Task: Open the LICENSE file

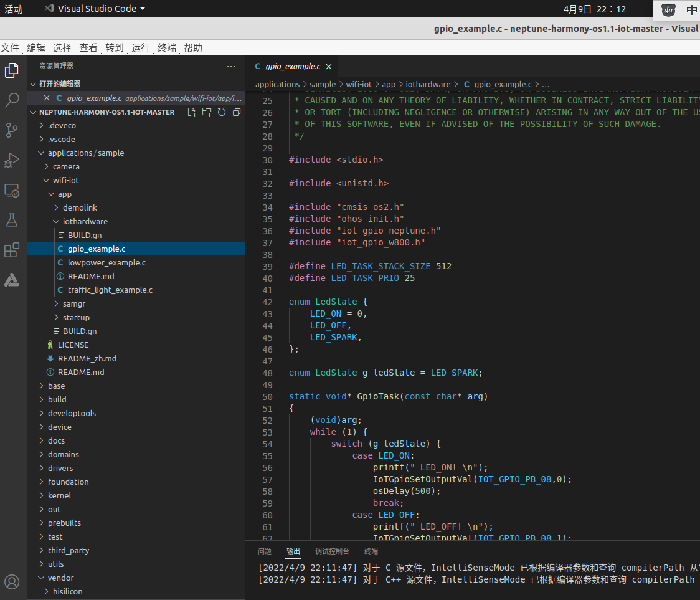Action: tap(136, 345)
